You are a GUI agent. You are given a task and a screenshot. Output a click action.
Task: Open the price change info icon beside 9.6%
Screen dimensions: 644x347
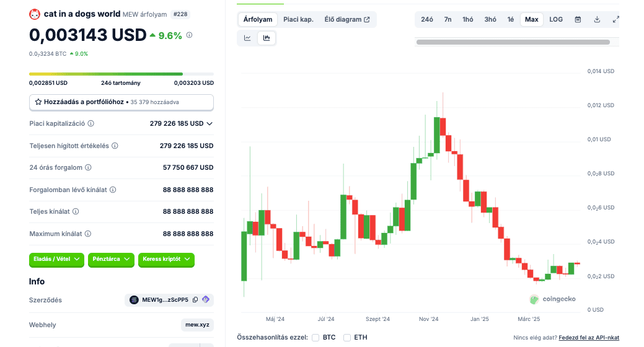(189, 35)
